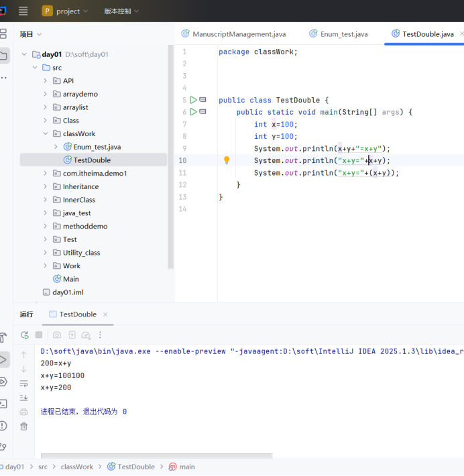
Task: Rerun TestDouble from the Run toolbar
Action: [25, 335]
